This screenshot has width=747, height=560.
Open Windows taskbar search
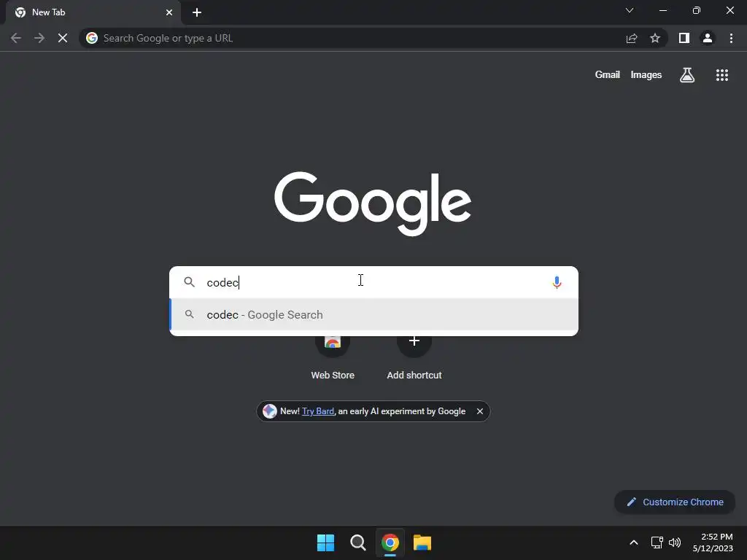(357, 542)
